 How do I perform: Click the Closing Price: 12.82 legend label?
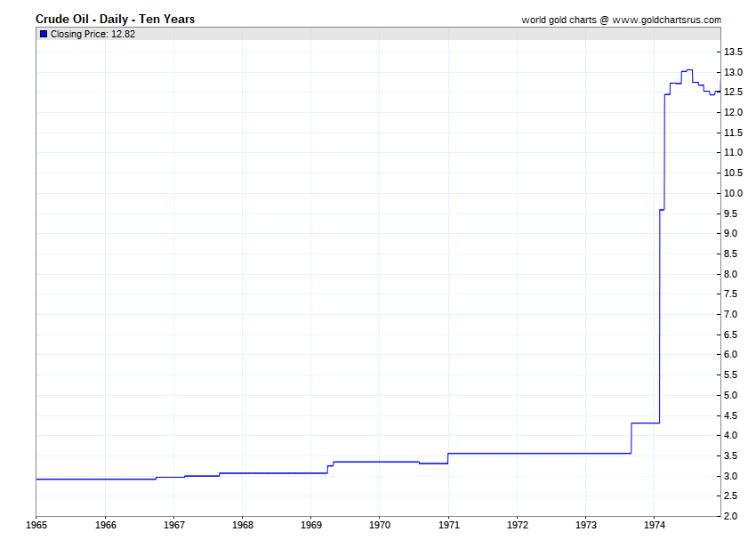pos(92,34)
